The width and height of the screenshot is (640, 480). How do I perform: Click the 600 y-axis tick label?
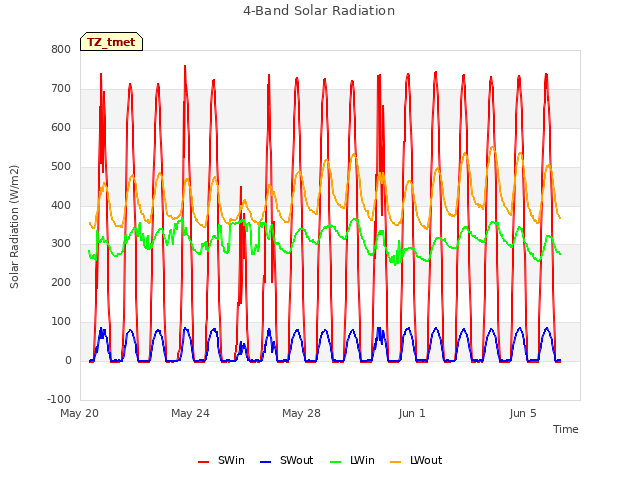pyautogui.click(x=61, y=128)
